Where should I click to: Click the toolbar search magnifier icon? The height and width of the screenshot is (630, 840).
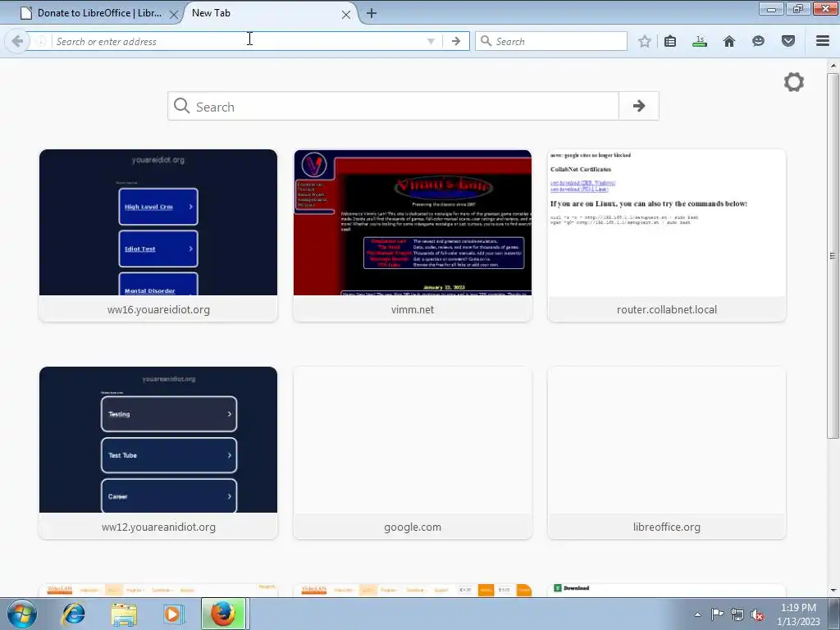tap(486, 41)
